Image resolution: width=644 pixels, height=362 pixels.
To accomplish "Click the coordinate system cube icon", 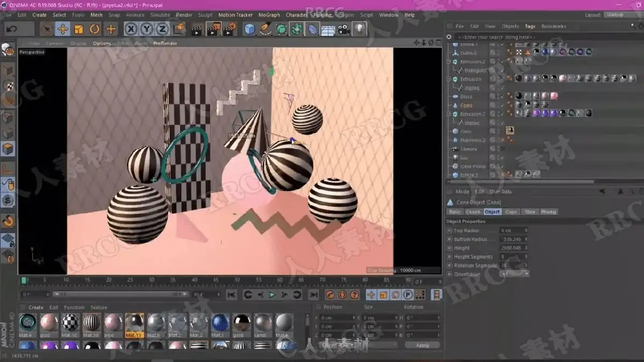I will (x=179, y=28).
